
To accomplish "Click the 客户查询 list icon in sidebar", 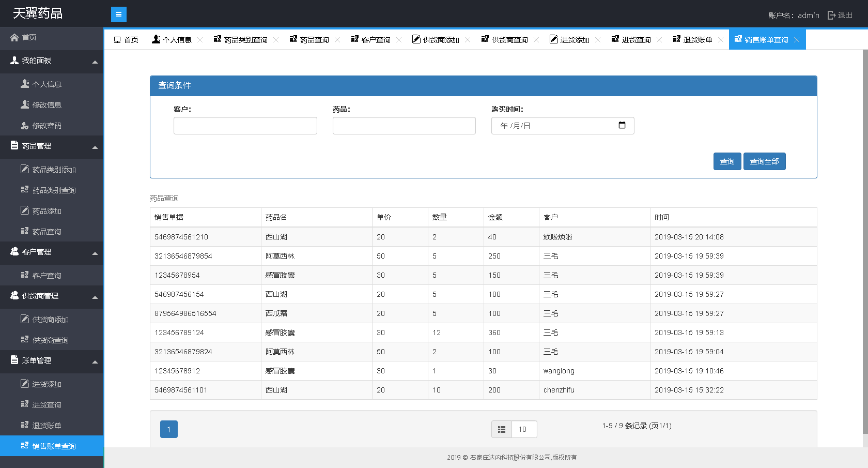I will (25, 275).
